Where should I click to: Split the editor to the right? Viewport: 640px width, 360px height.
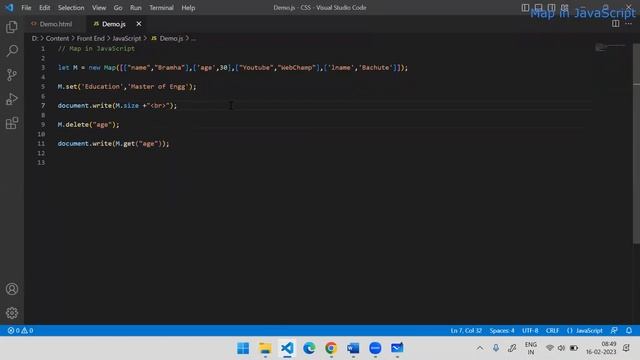616,24
